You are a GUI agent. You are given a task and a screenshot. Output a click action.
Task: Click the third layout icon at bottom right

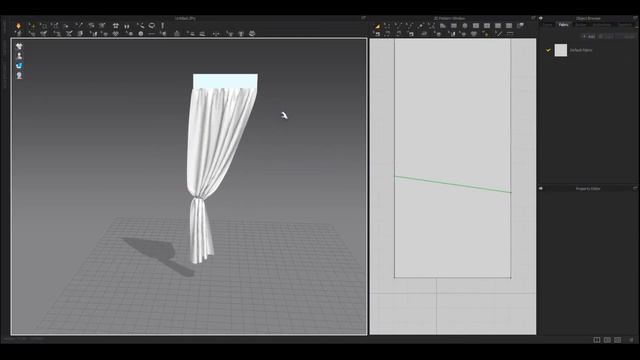618,340
